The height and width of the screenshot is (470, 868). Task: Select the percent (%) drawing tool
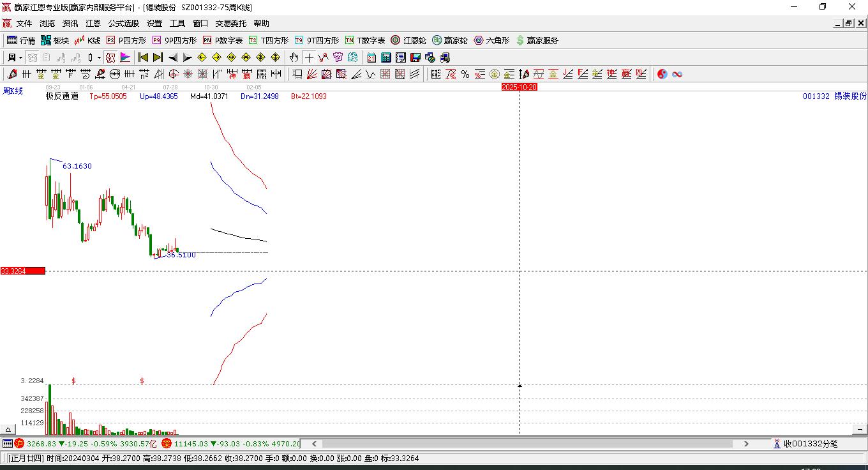[x=465, y=74]
